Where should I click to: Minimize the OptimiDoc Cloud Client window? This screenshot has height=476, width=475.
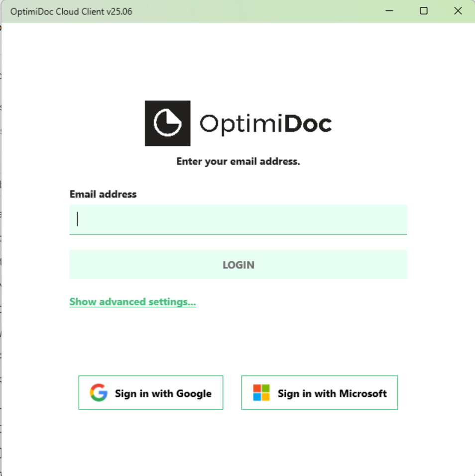pyautogui.click(x=389, y=11)
